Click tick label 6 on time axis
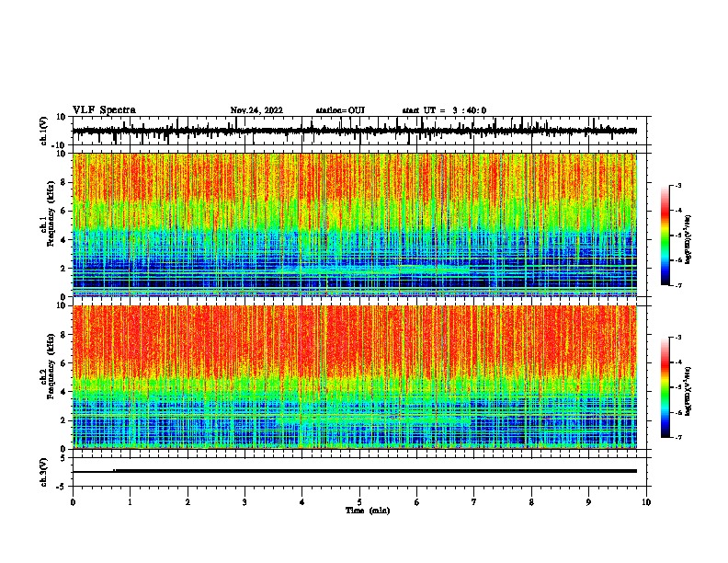Screen dimensions: 728x563 (417, 501)
